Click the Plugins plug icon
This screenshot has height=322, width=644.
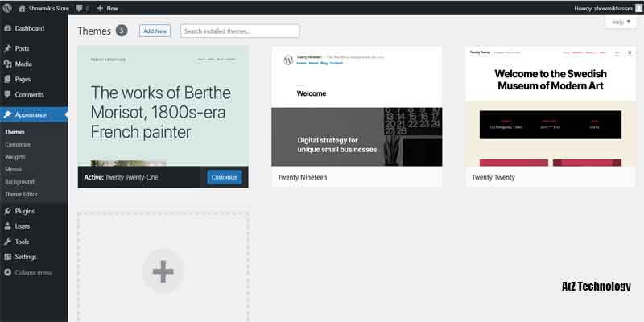(7, 211)
